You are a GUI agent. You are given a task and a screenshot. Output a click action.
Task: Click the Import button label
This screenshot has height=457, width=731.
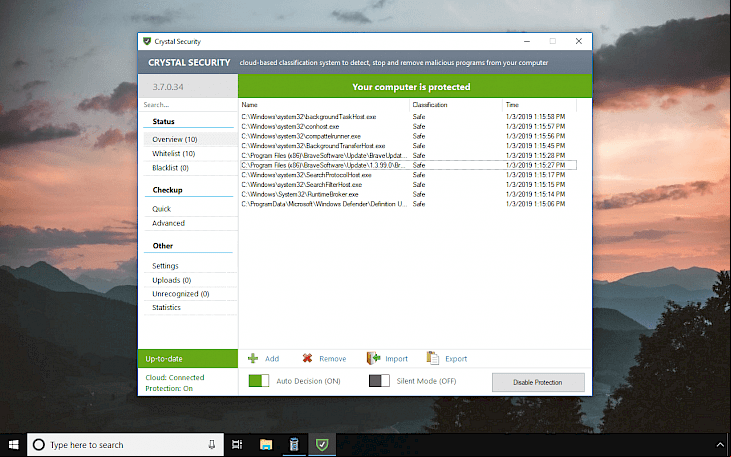coord(396,359)
